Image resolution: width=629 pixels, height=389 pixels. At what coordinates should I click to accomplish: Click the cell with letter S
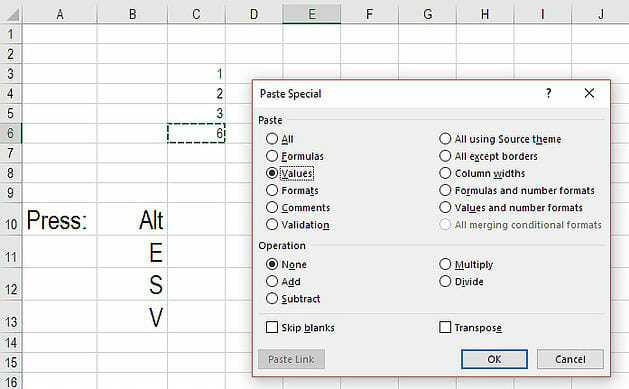pos(132,285)
